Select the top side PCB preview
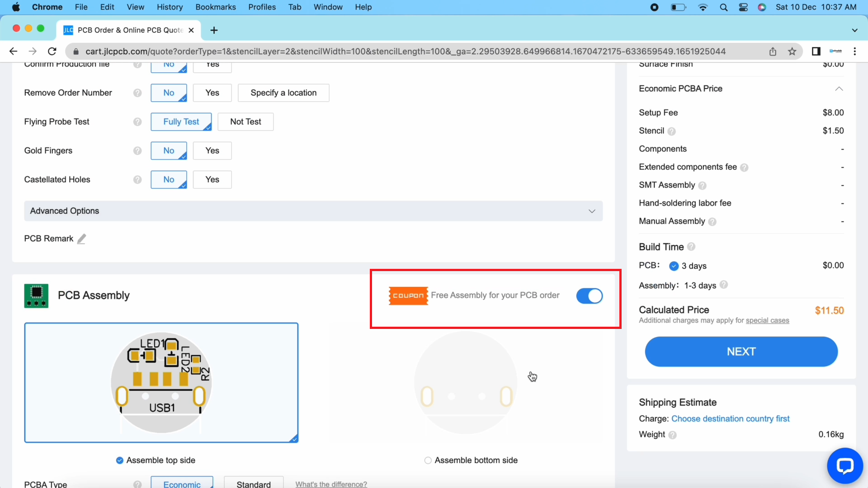The image size is (868, 488). point(161,383)
